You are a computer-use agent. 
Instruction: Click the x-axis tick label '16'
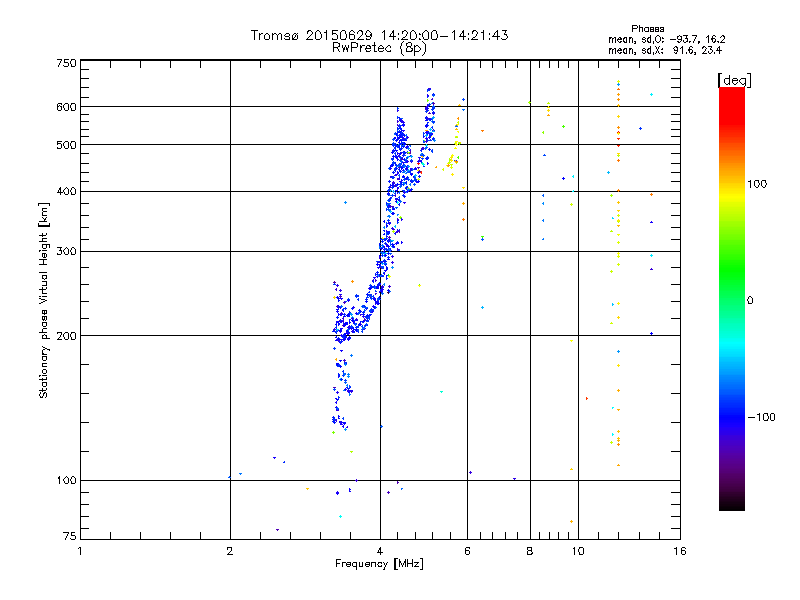[x=680, y=551]
